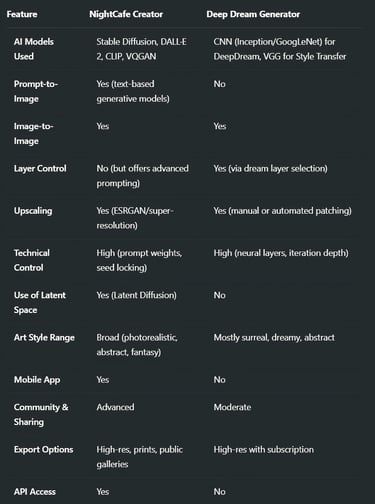Click the Layer Control row label
The image size is (375, 504).
pos(40,169)
